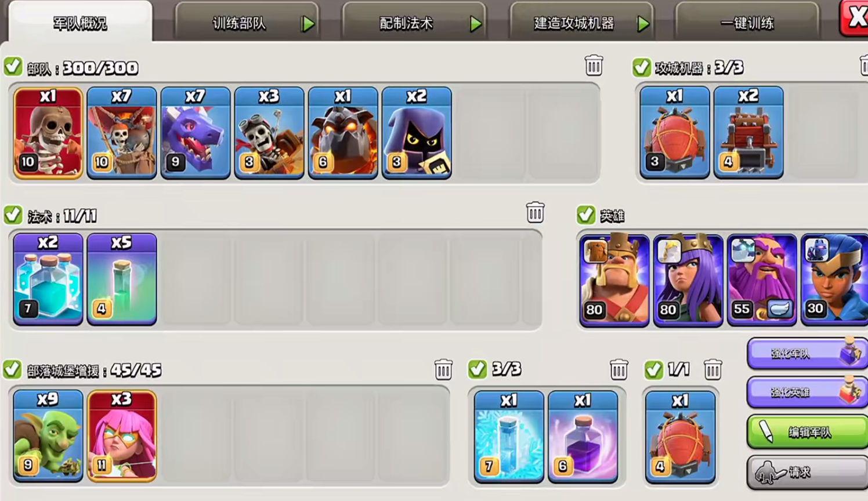Expand 训练部队 via its green arrow

coord(308,24)
